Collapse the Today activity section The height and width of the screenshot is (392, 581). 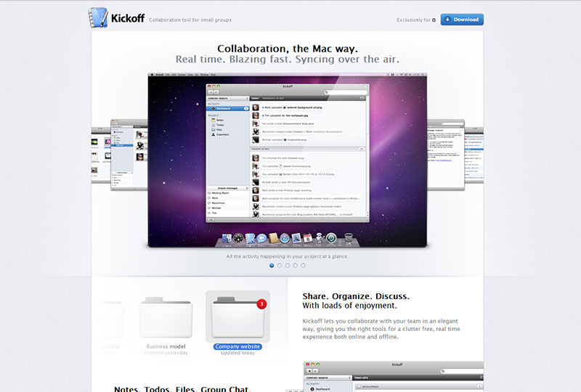pyautogui.click(x=362, y=98)
